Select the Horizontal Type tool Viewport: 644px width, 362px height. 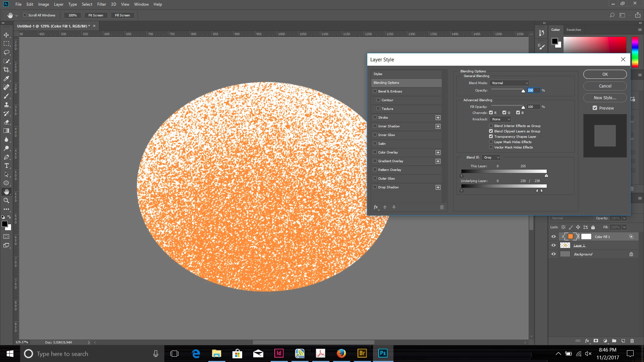pos(6,166)
